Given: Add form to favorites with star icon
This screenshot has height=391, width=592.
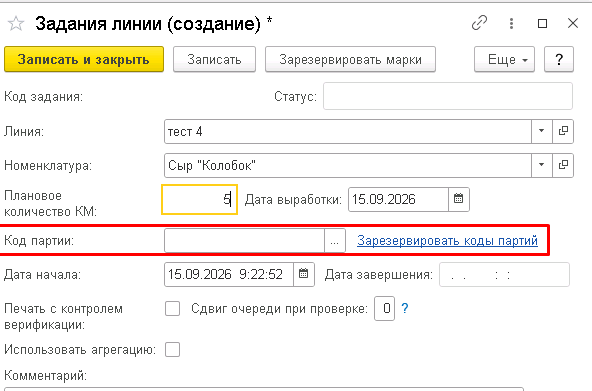Looking at the screenshot, I should 16,24.
